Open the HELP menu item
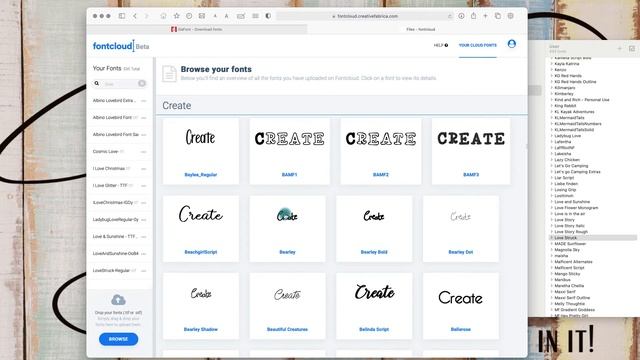Viewport: 640px width, 360px height. tap(440, 45)
